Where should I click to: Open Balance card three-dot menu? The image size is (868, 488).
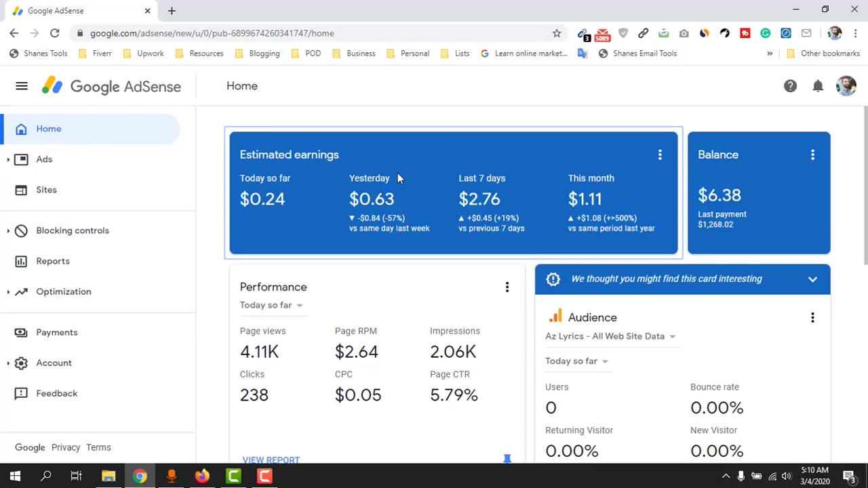[812, 155]
